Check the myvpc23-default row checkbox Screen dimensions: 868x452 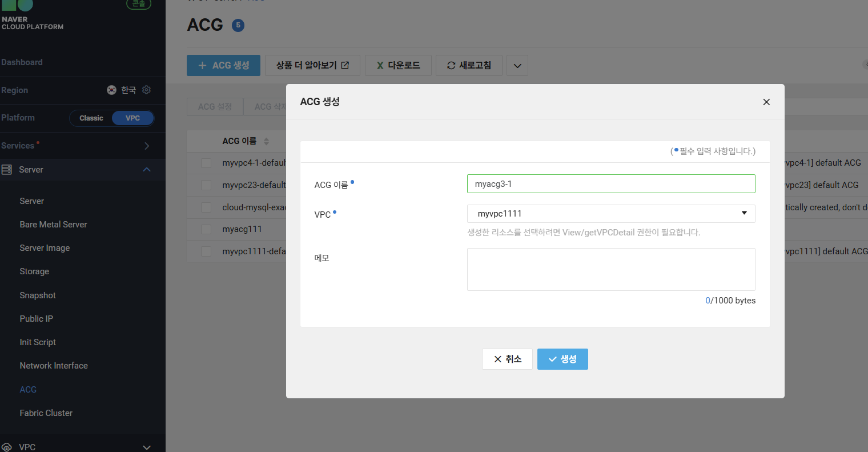206,185
